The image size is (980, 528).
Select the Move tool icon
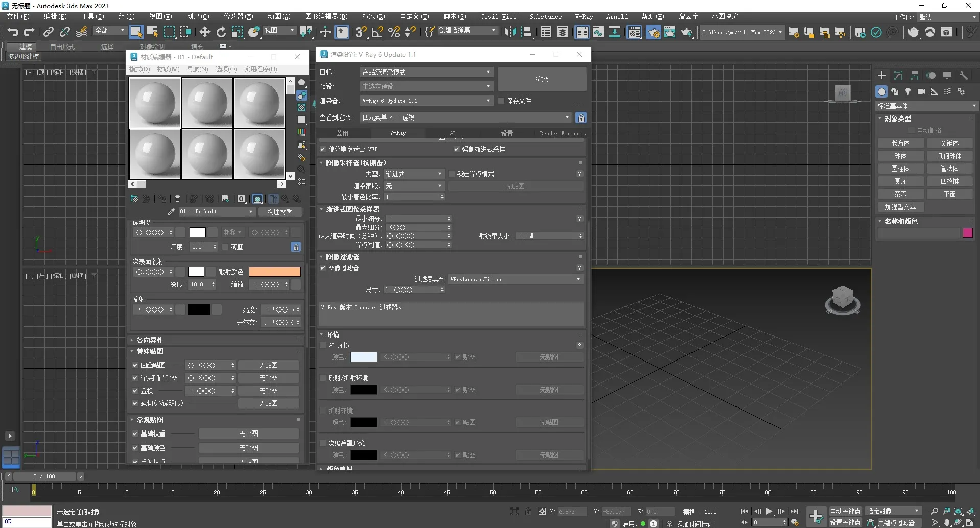[x=204, y=32]
